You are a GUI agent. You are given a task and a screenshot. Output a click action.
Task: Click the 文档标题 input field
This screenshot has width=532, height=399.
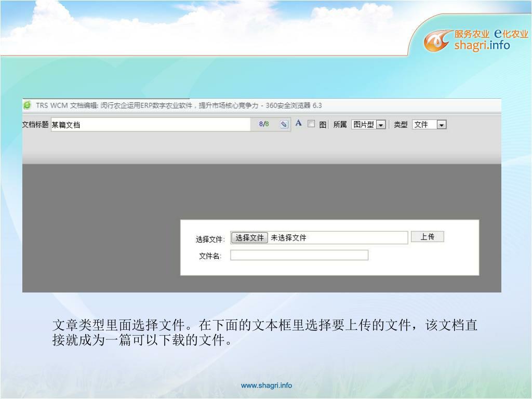150,125
